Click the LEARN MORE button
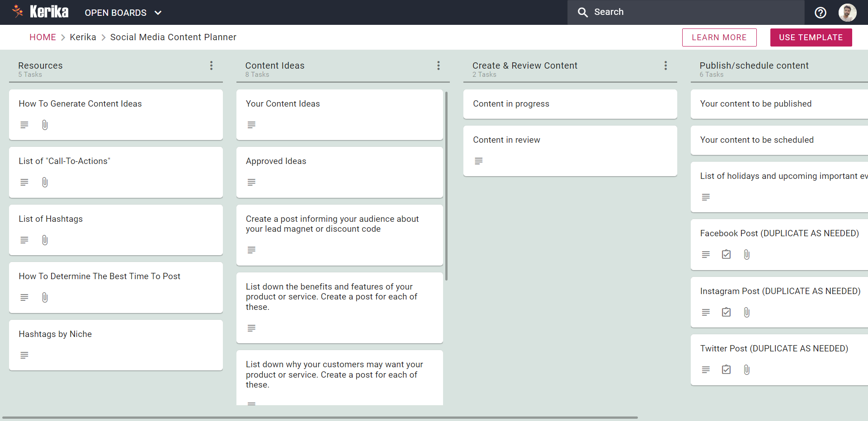This screenshot has height=421, width=868. (719, 37)
